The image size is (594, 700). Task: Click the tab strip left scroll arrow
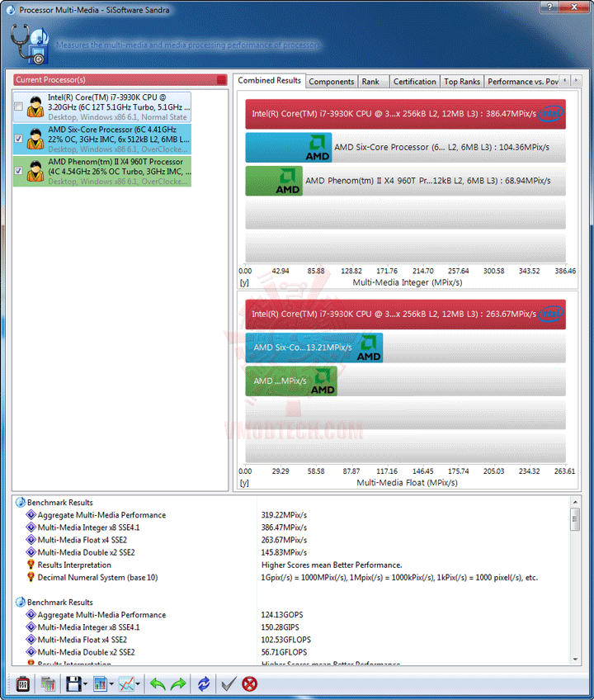coord(565,80)
